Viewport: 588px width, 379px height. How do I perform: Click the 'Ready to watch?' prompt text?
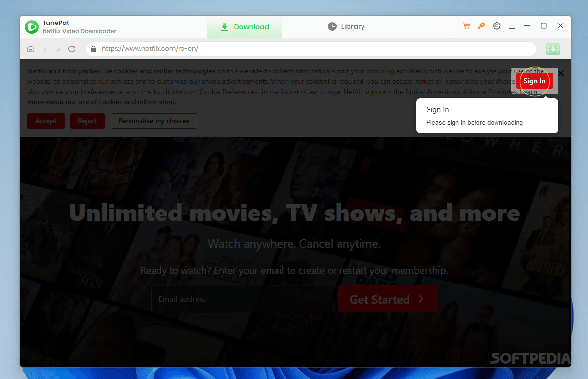294,270
